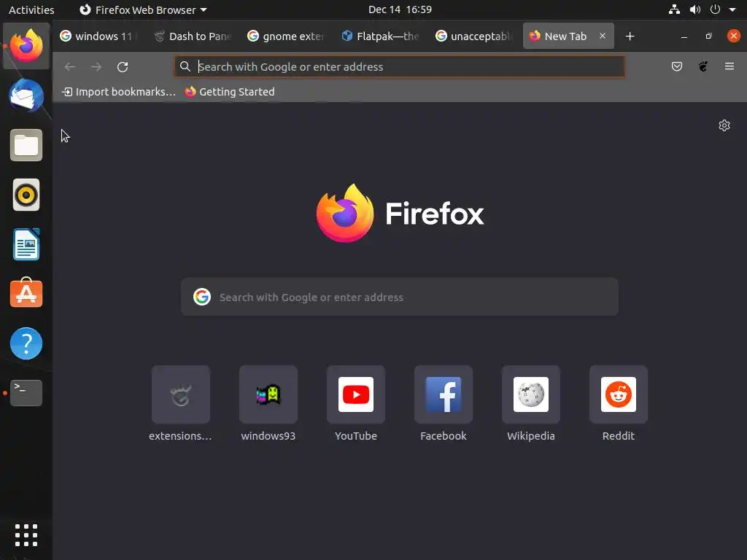Go back to previous page
The height and width of the screenshot is (560, 747).
(x=70, y=66)
